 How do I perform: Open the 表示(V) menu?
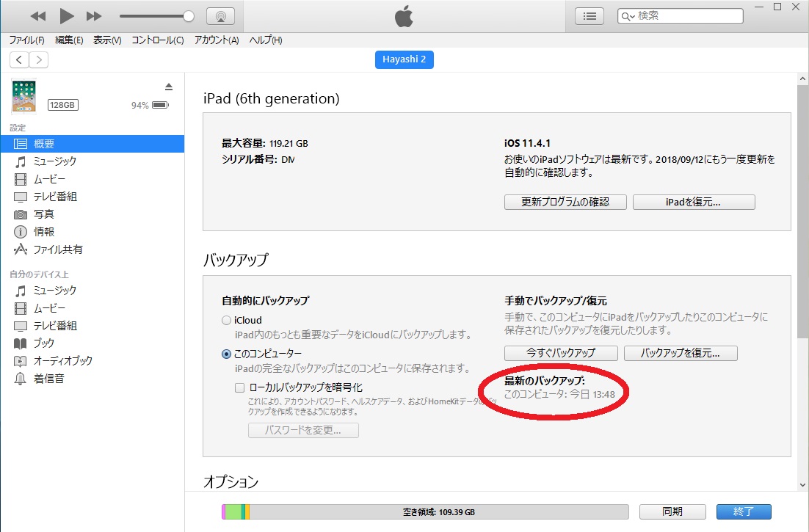point(107,40)
